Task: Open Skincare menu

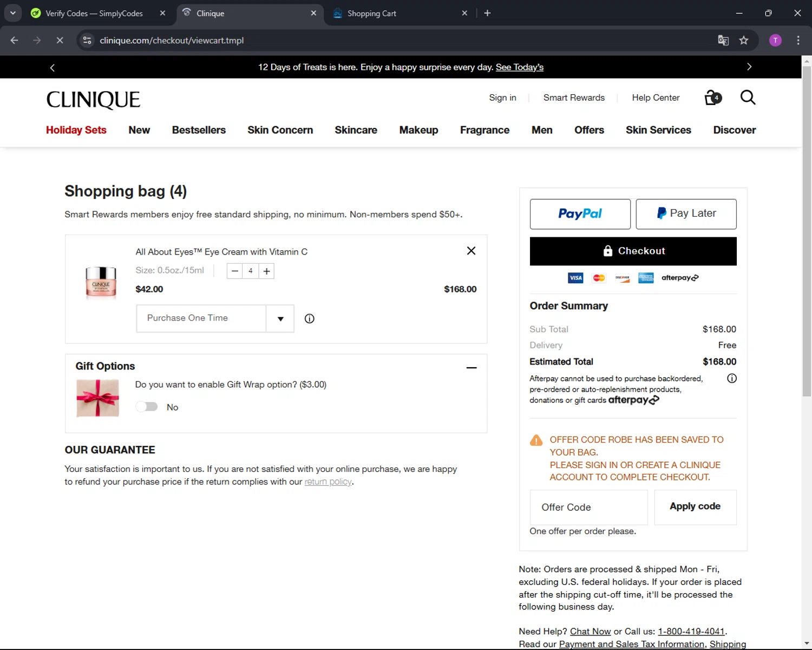Action: (356, 130)
